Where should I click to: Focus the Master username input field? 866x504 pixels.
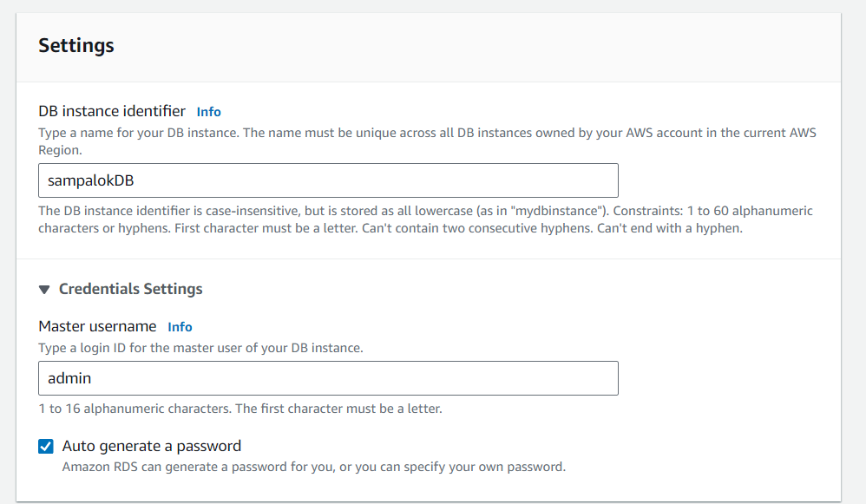coord(328,378)
